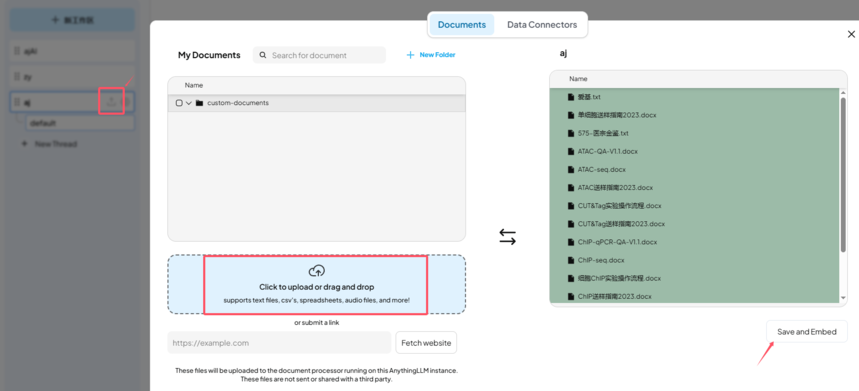Switch to Data Connectors tab
The width and height of the screenshot is (859, 391).
click(x=542, y=25)
